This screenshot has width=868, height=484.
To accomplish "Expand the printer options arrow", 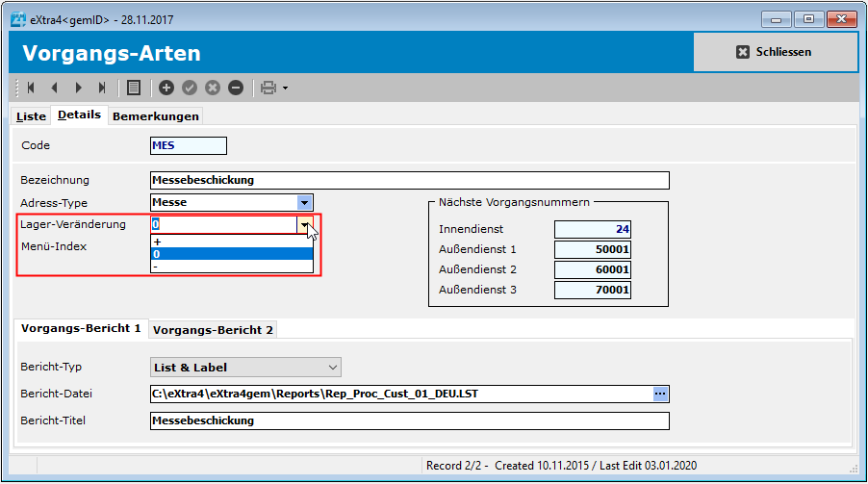I will tap(285, 89).
